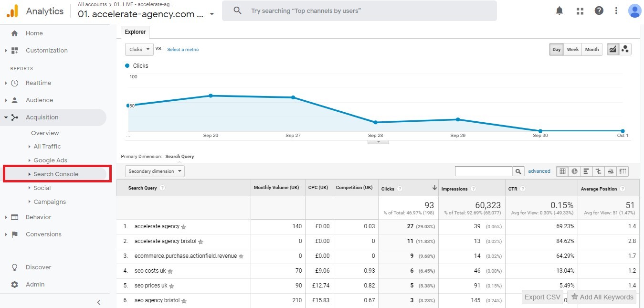Click the Export CSV button
This screenshot has height=308, width=644.
click(x=542, y=297)
